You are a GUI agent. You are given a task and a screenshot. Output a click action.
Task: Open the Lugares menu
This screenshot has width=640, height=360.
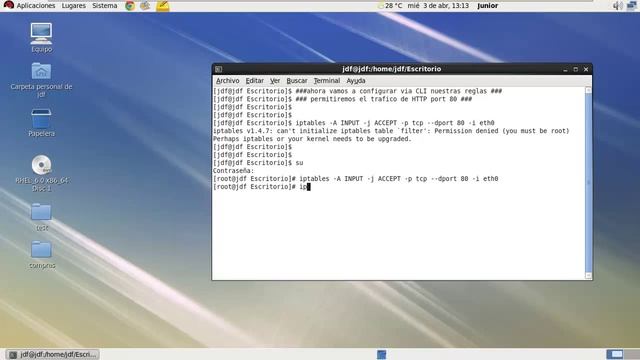pos(73,6)
